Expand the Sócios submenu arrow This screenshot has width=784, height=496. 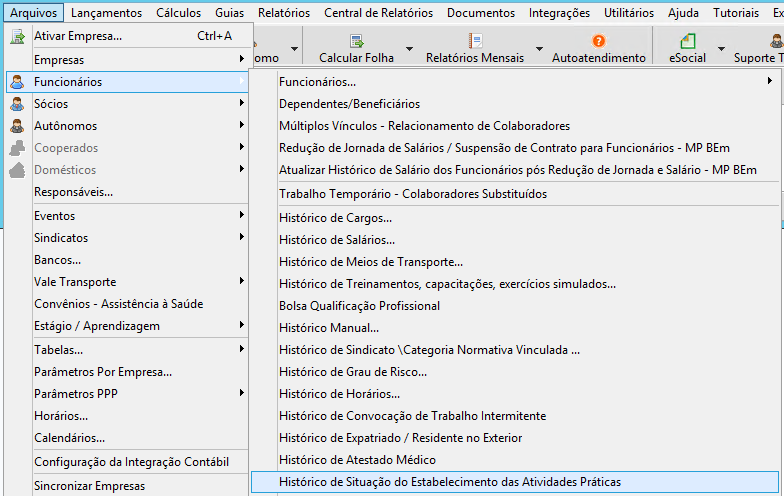tap(242, 102)
